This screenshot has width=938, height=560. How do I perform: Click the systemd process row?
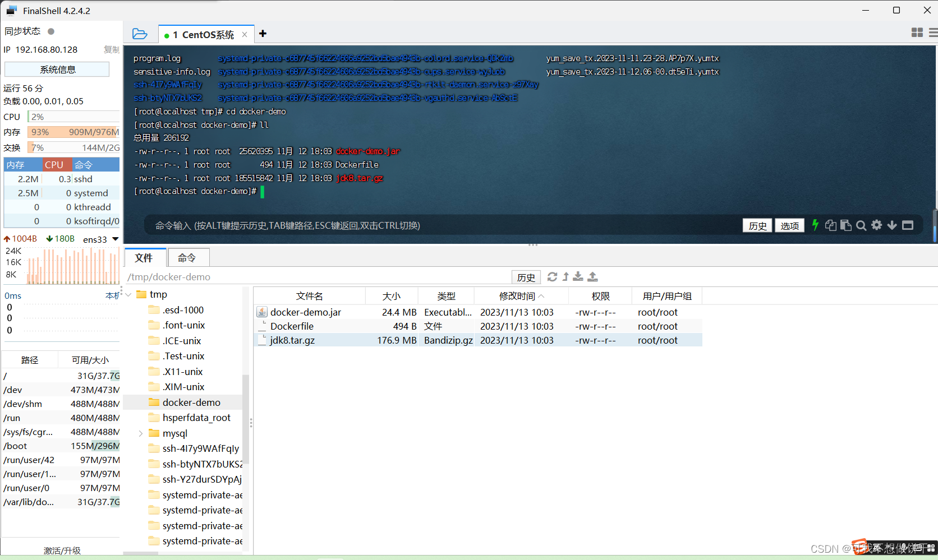(x=62, y=193)
